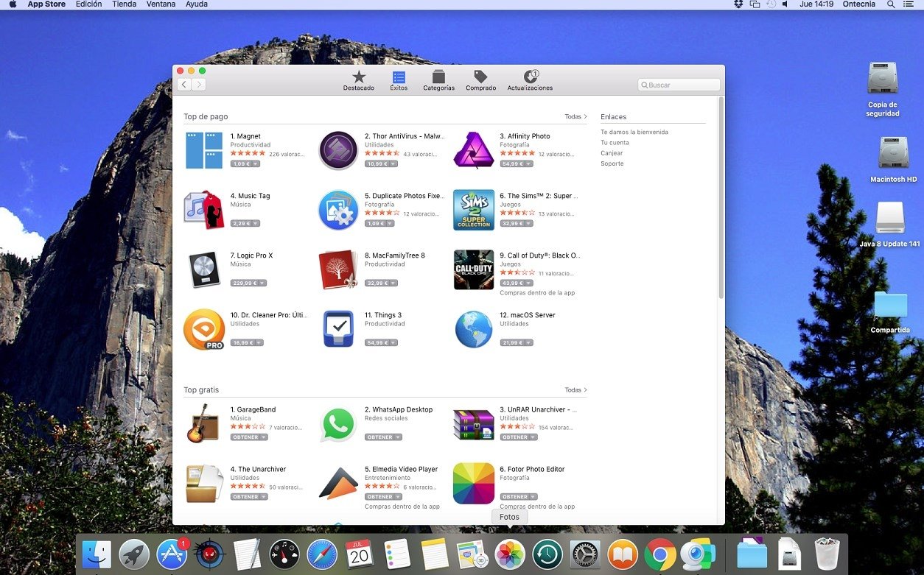Expand the Thor AntiVirus price dropdown arrow
Viewport: 924px width, 575px height.
393,163
